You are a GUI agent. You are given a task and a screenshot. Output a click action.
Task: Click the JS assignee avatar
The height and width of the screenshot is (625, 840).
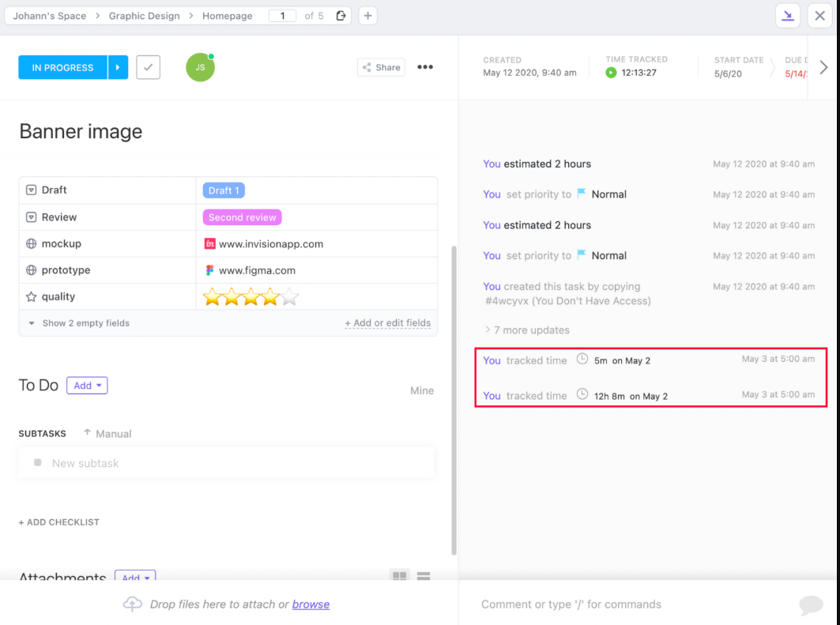tap(200, 68)
